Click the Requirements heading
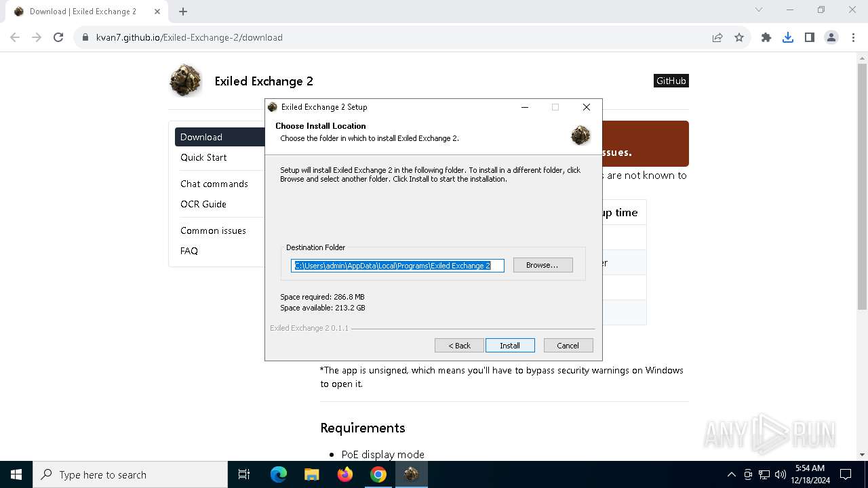 (x=363, y=428)
